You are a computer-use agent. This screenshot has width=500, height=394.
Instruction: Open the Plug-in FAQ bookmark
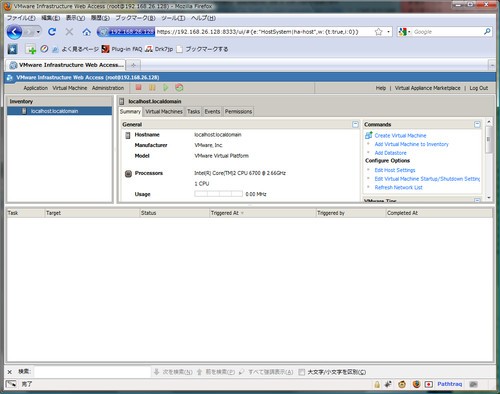pos(122,49)
